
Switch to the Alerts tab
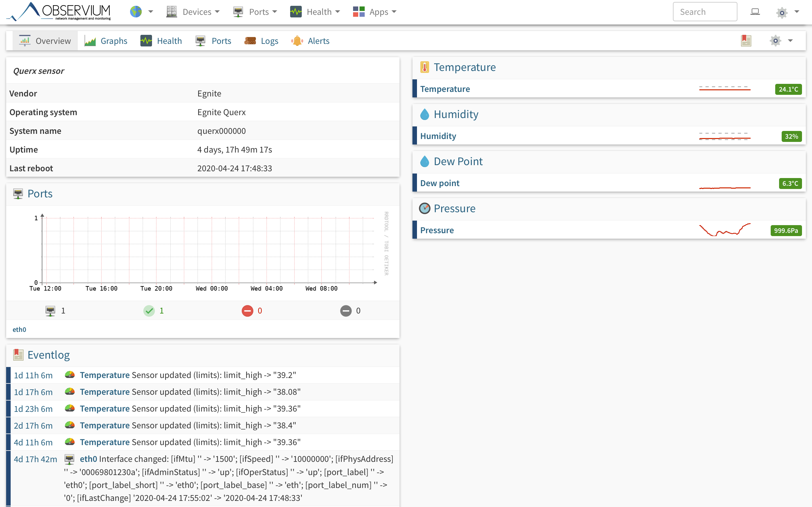pyautogui.click(x=310, y=41)
